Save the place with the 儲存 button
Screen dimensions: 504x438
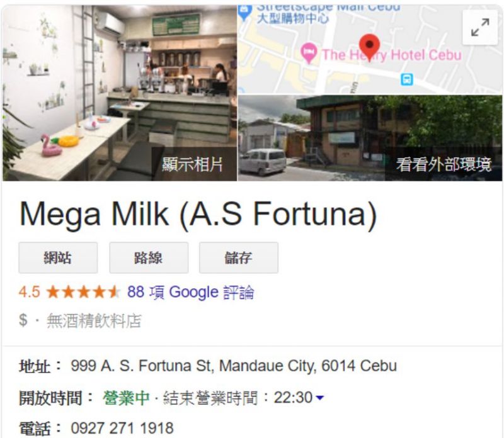(x=239, y=258)
